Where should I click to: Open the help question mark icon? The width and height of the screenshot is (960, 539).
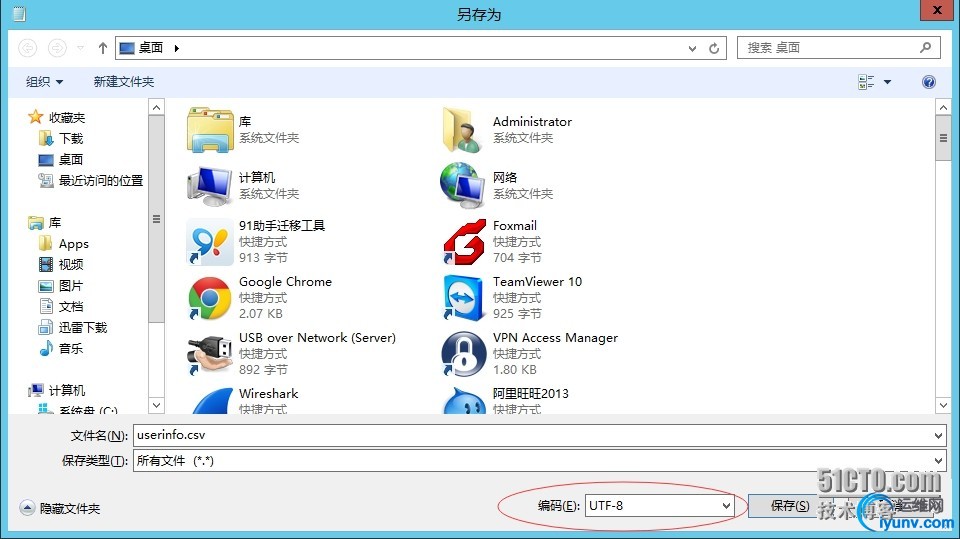coord(929,82)
